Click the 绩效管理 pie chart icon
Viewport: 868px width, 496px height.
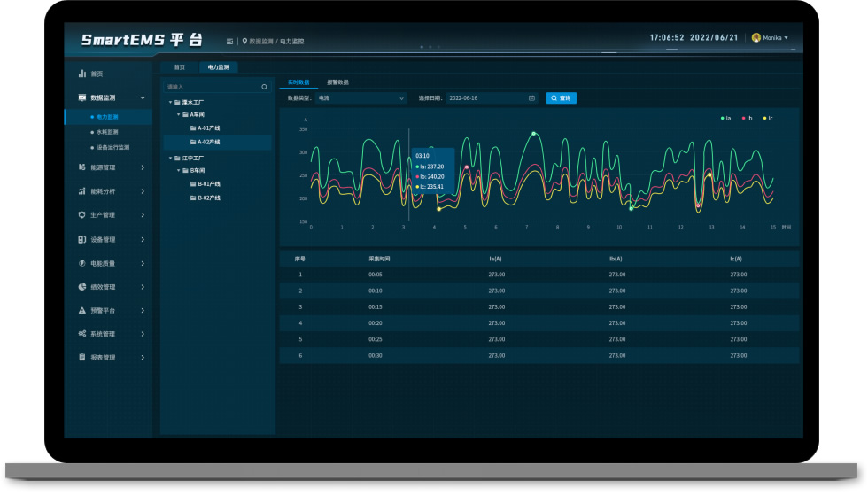(x=82, y=287)
